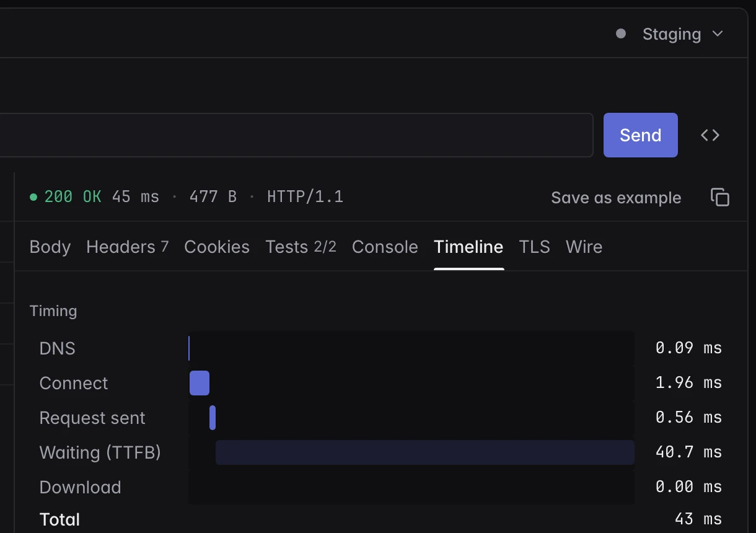Click the Request sent row label

click(x=92, y=418)
